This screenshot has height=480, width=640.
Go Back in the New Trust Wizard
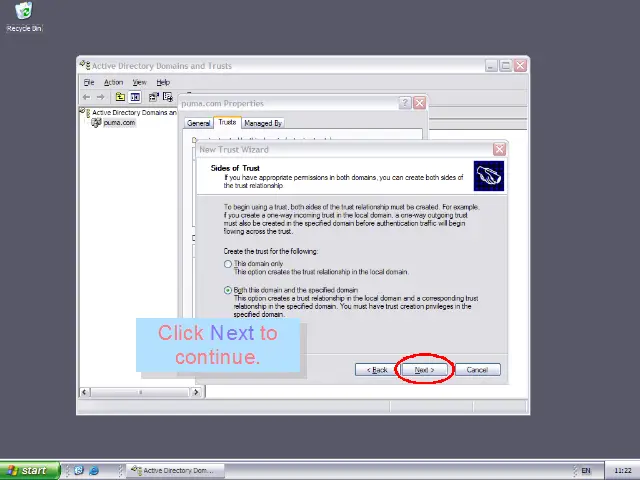(377, 370)
